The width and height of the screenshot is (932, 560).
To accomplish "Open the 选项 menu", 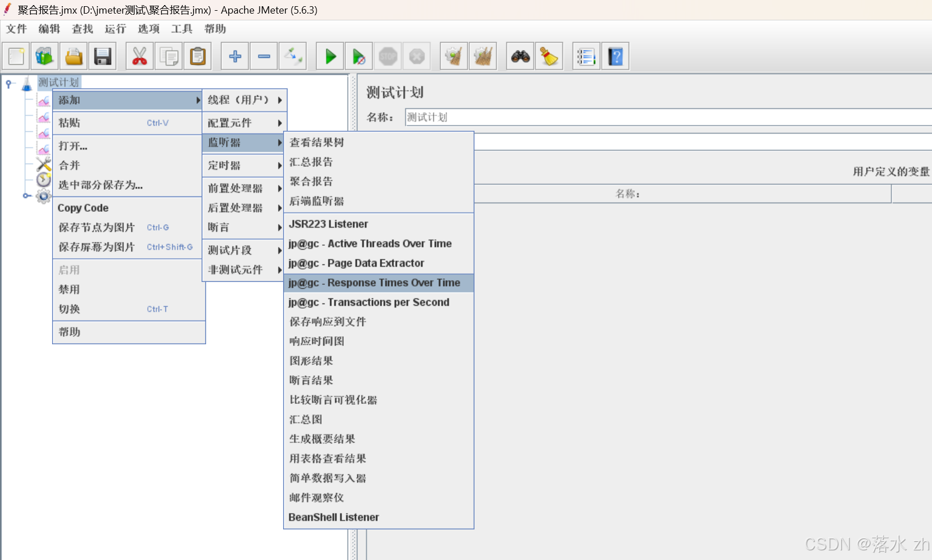I will click(x=149, y=29).
